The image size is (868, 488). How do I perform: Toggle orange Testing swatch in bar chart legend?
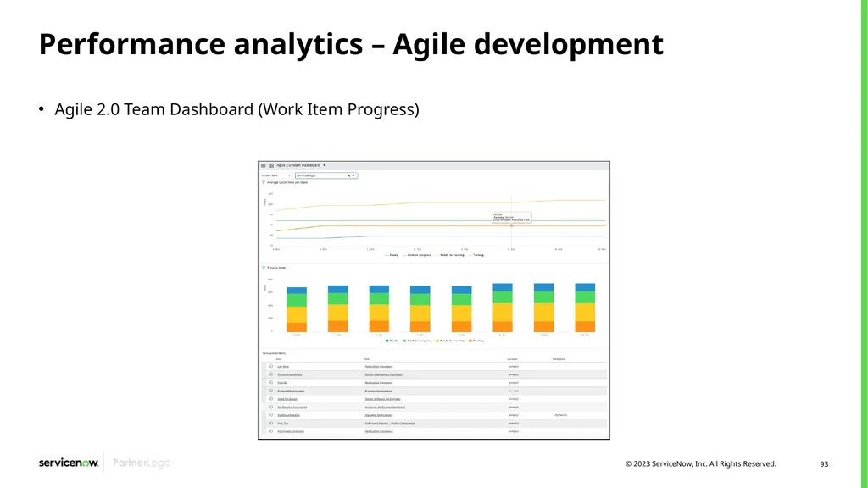(470, 341)
